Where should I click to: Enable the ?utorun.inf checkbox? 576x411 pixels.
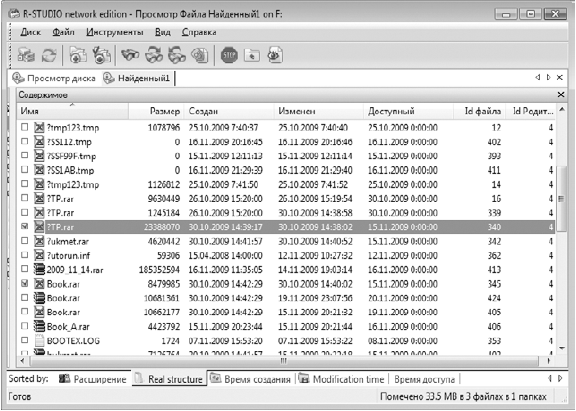point(24,255)
